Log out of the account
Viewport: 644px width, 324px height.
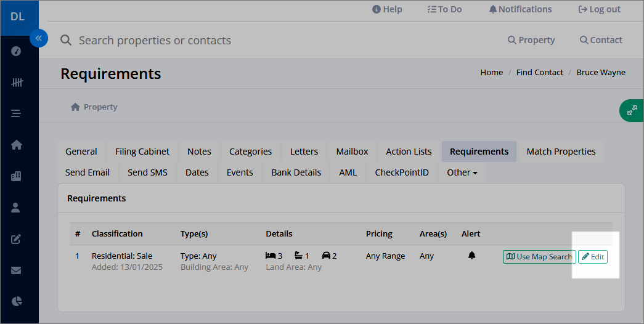point(599,9)
